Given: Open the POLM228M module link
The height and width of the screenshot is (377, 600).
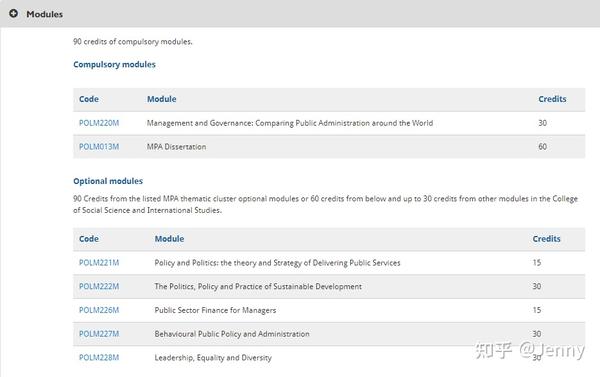Looking at the screenshot, I should click(x=99, y=357).
